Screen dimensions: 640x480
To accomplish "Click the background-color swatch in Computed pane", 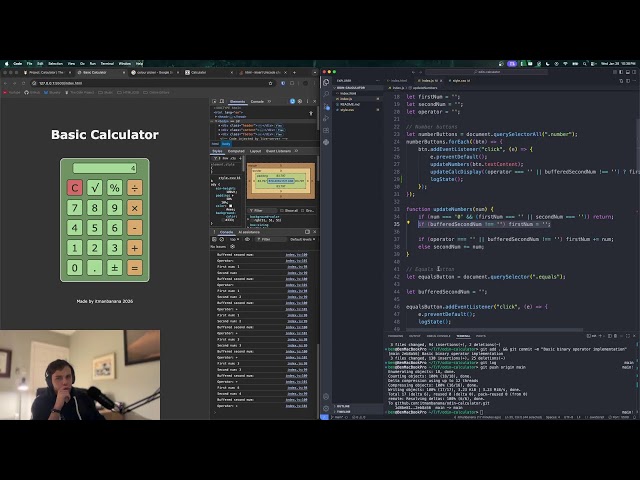I will point(252,220).
